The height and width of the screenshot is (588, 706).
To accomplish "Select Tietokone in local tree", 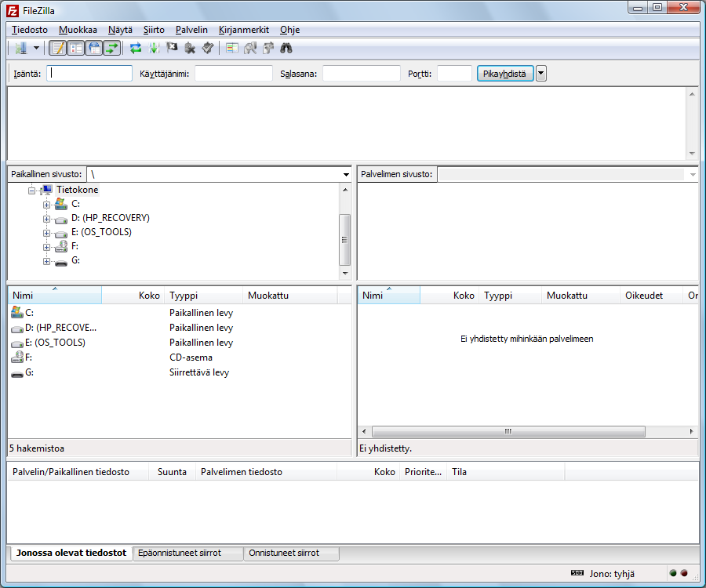I will [77, 190].
